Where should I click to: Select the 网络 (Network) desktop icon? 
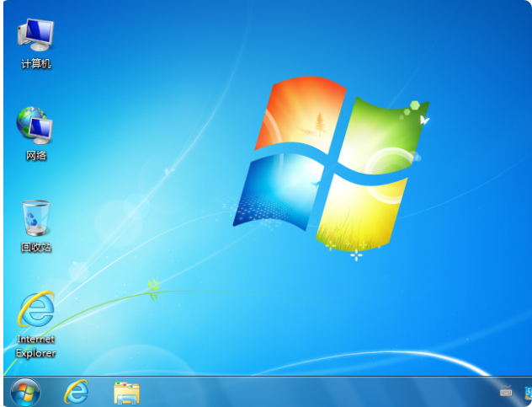tap(35, 126)
